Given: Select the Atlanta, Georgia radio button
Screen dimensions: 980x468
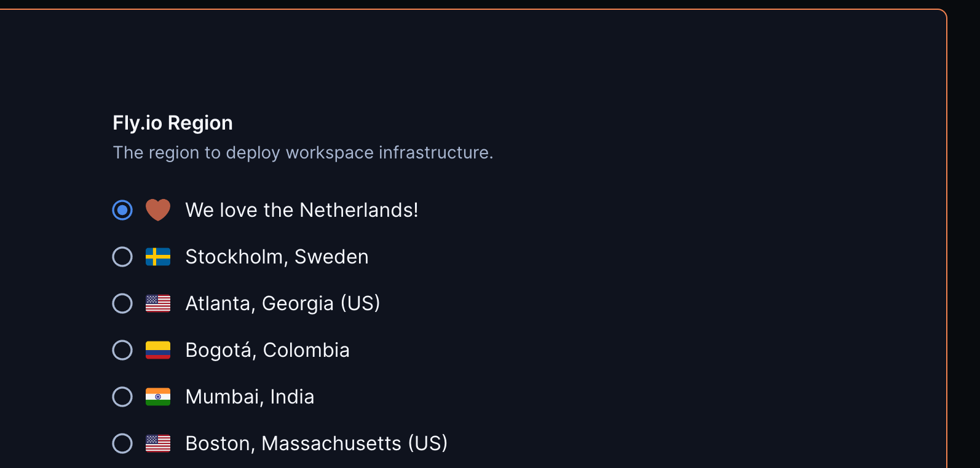Looking at the screenshot, I should tap(122, 303).
